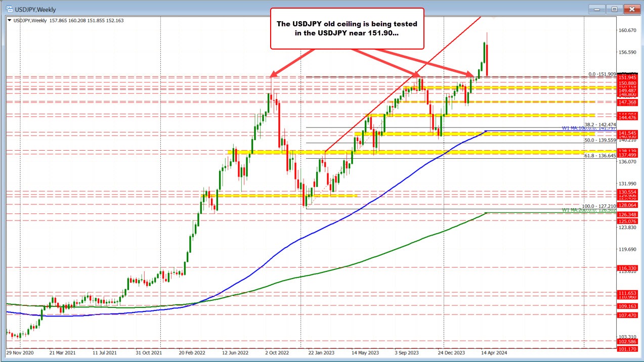Click the 126.348 red price label
Screen dimensions: 644x362
pyautogui.click(x=627, y=214)
